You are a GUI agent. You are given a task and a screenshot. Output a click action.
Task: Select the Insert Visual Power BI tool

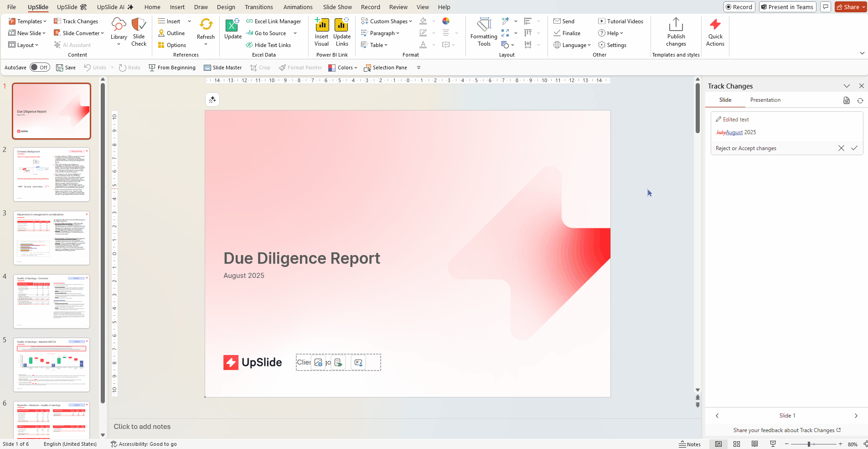click(321, 31)
